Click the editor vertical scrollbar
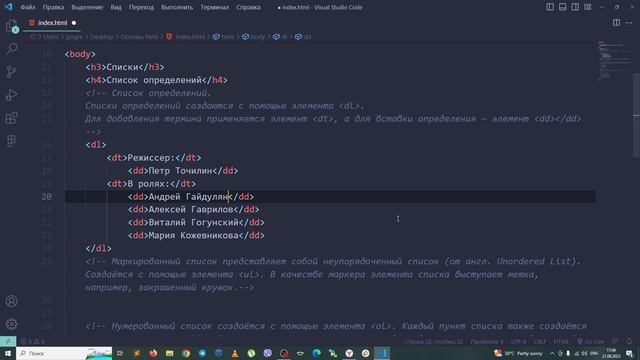The height and width of the screenshot is (360, 640). 636,114
